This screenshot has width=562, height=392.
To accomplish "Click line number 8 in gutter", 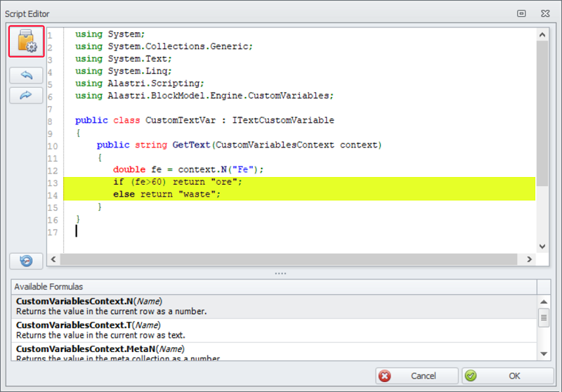I will 50,122.
